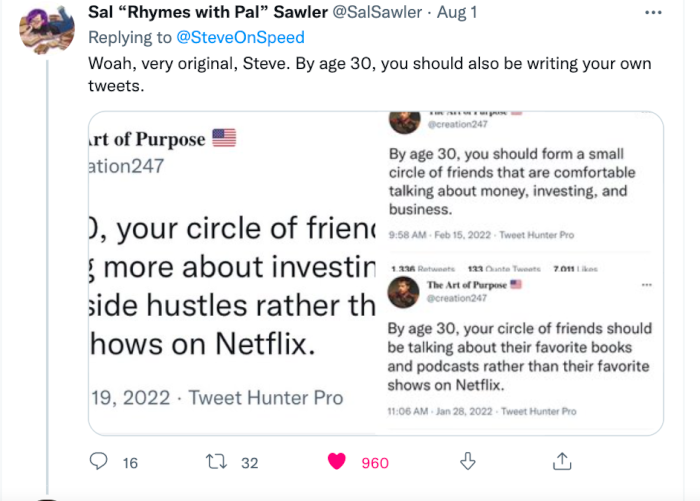Click the 16 replies count
Image resolution: width=700 pixels, height=501 pixels.
pyautogui.click(x=130, y=463)
